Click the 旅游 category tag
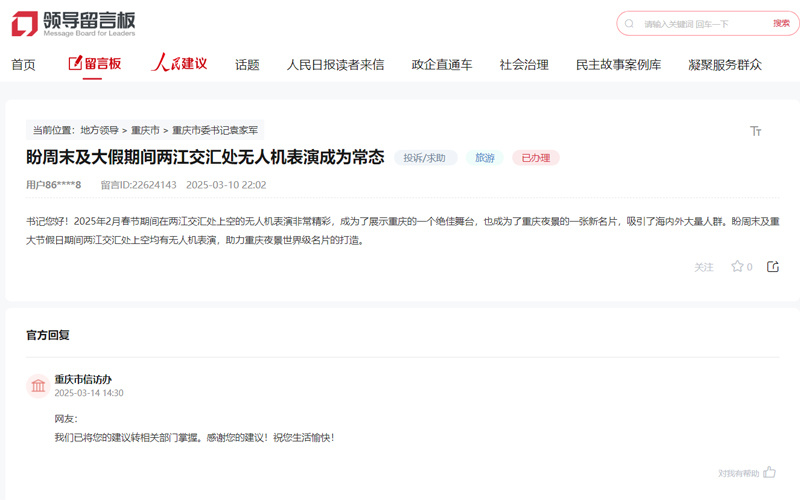This screenshot has height=500, width=800. pos(484,158)
